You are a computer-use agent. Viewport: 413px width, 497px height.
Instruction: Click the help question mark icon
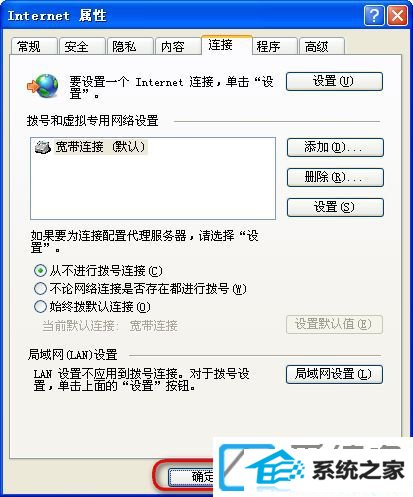tap(374, 15)
